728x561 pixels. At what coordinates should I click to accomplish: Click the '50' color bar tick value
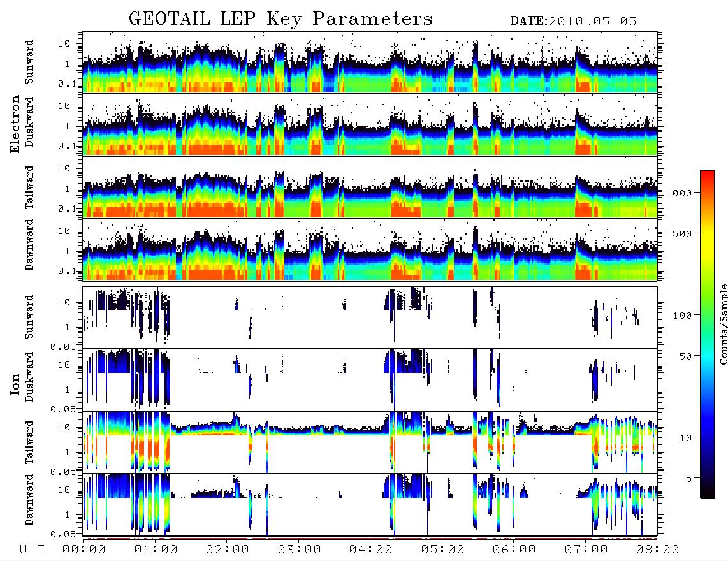(x=685, y=356)
